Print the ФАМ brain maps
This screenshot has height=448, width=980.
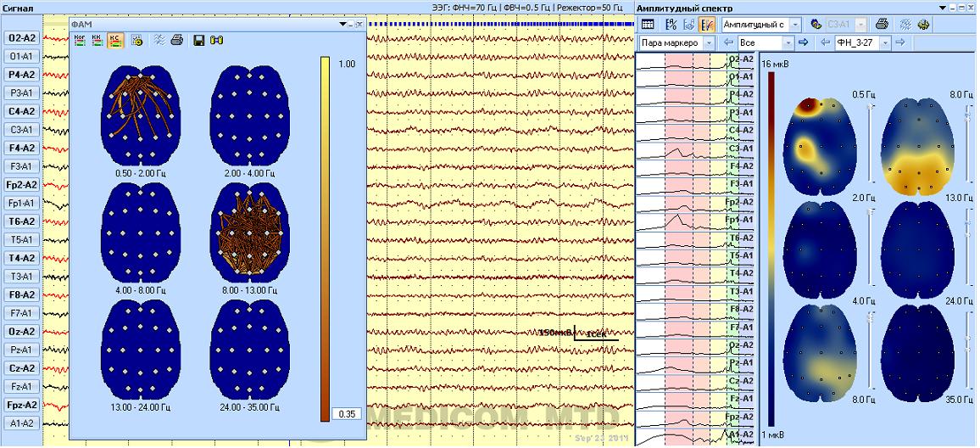[176, 40]
